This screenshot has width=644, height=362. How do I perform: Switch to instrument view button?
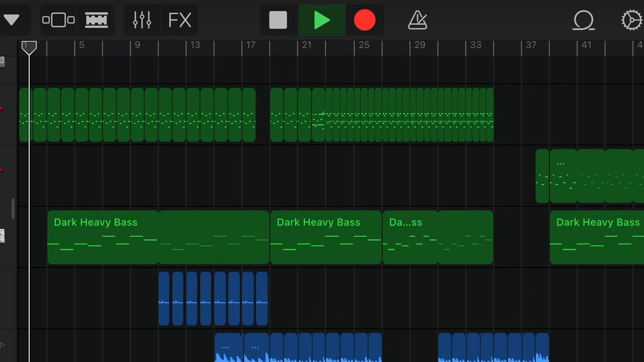pos(58,20)
